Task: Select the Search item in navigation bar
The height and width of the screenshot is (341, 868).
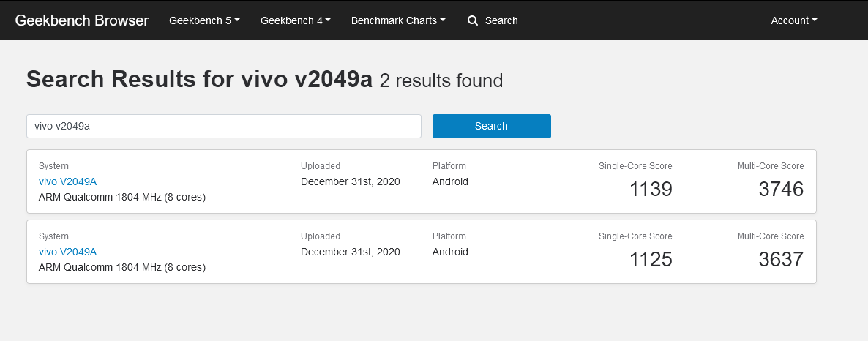Action: [493, 20]
